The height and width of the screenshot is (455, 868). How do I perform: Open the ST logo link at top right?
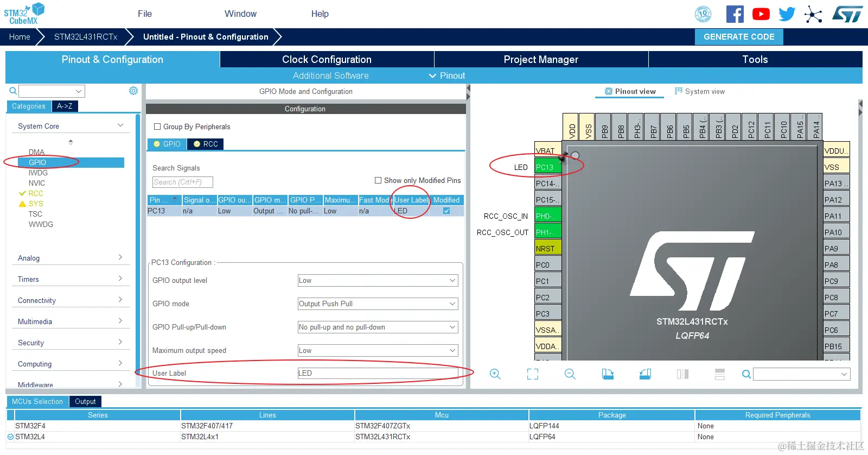pyautogui.click(x=847, y=14)
